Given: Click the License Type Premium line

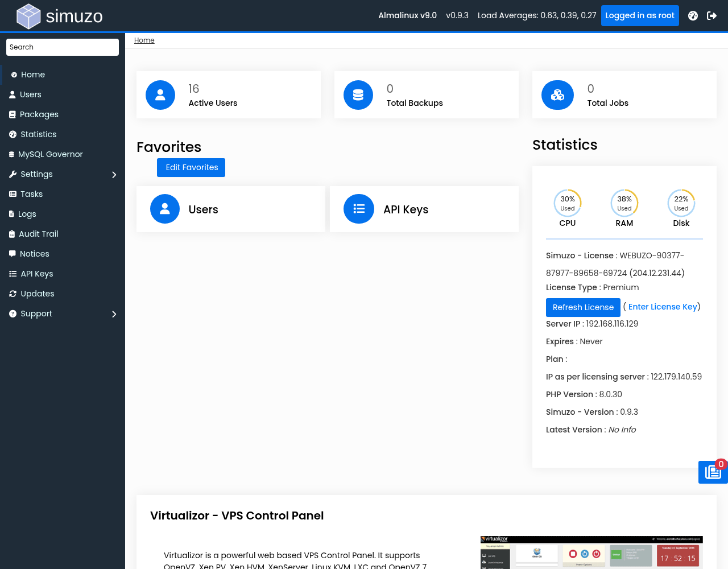Looking at the screenshot, I should [x=592, y=287].
